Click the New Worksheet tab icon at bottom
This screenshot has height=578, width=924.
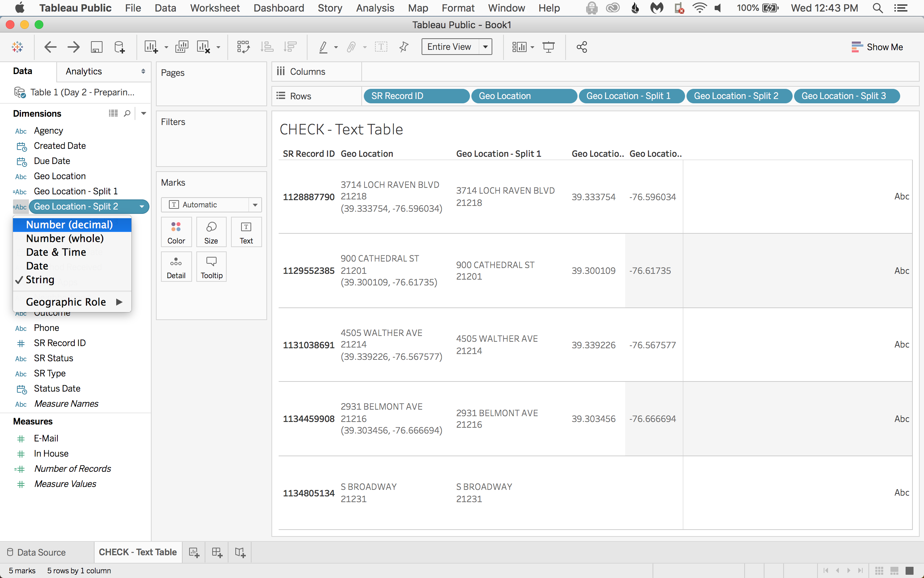point(194,552)
